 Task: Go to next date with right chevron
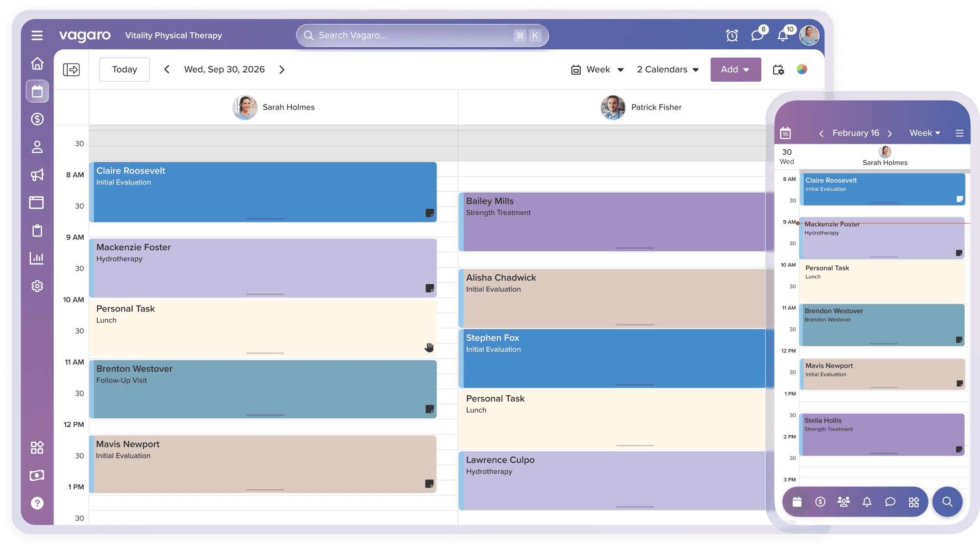282,70
